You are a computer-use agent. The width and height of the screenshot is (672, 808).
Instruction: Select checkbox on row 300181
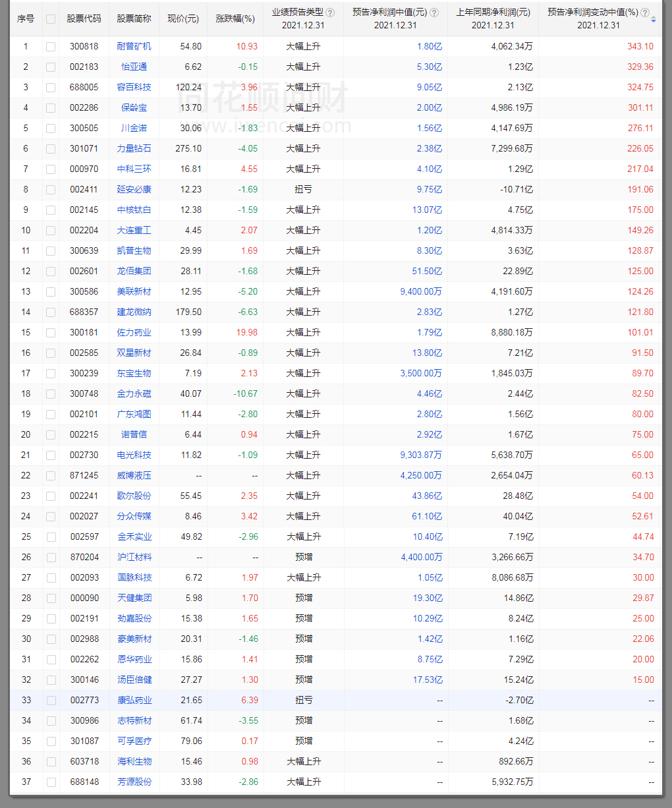click(x=51, y=333)
